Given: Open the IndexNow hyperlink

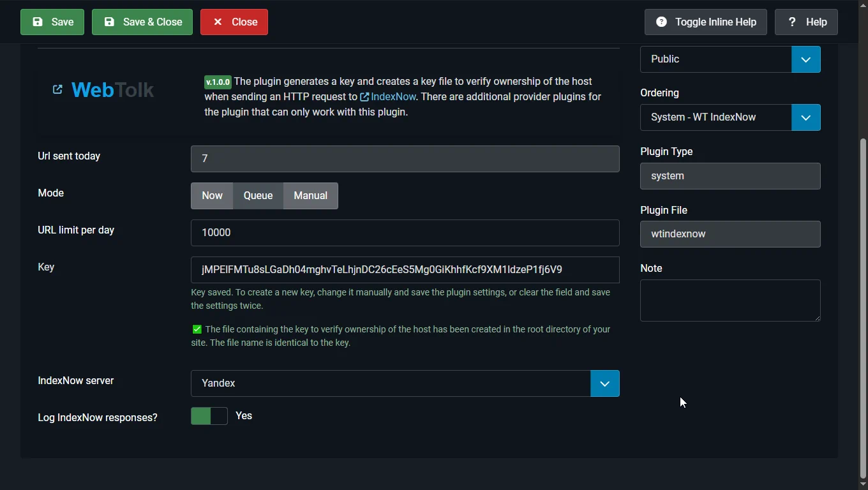Looking at the screenshot, I should coord(393,97).
